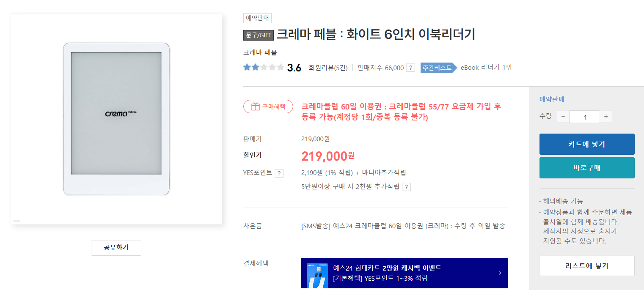644x290 pixels.
Task: Click the 결제혜택 label
Action: coord(256,263)
